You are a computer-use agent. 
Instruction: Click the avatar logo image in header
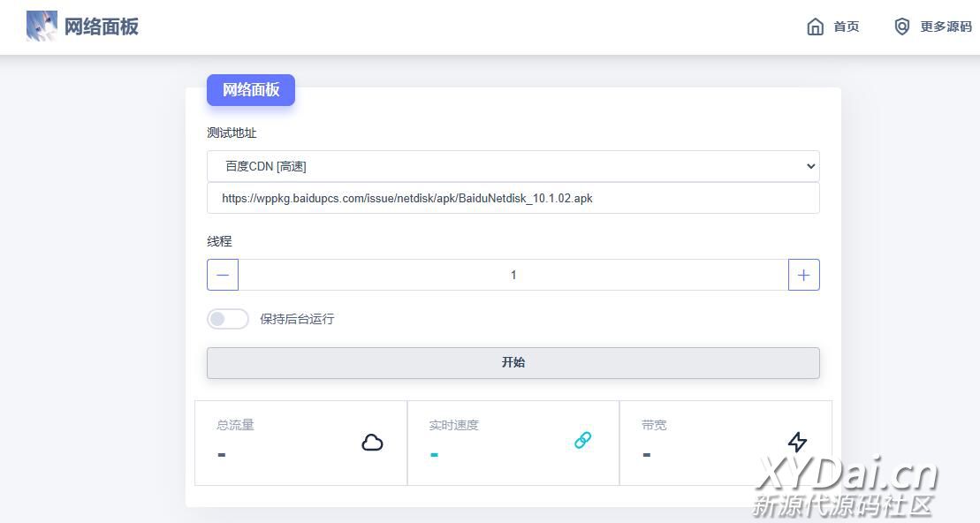[x=42, y=27]
